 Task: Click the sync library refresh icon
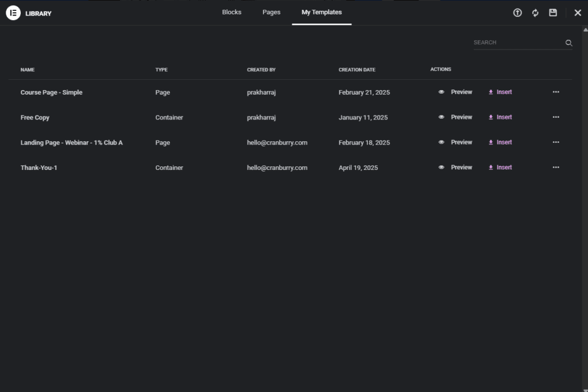pyautogui.click(x=535, y=13)
